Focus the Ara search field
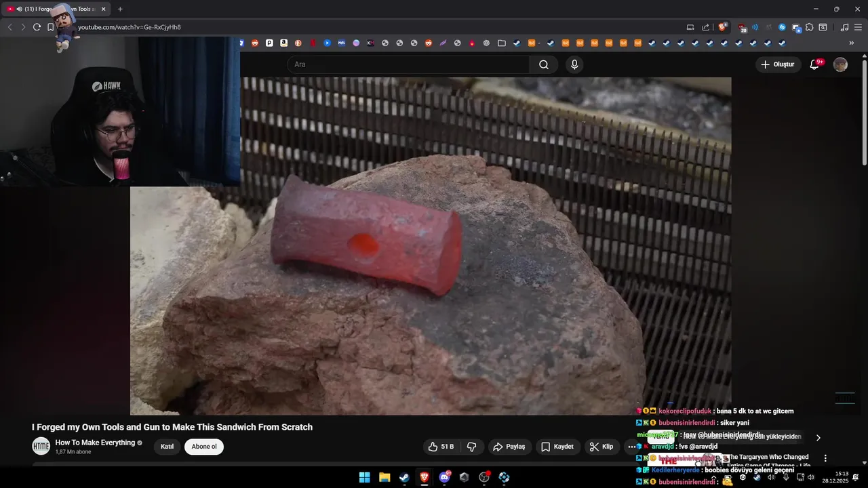The width and height of the screenshot is (868, 488). 408,64
